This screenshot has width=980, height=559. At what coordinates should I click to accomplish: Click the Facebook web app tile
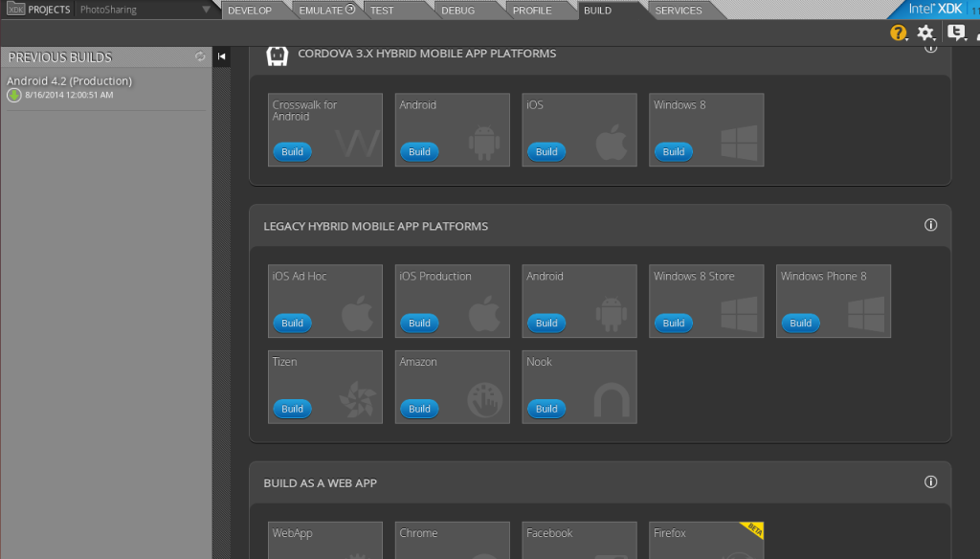point(579,540)
